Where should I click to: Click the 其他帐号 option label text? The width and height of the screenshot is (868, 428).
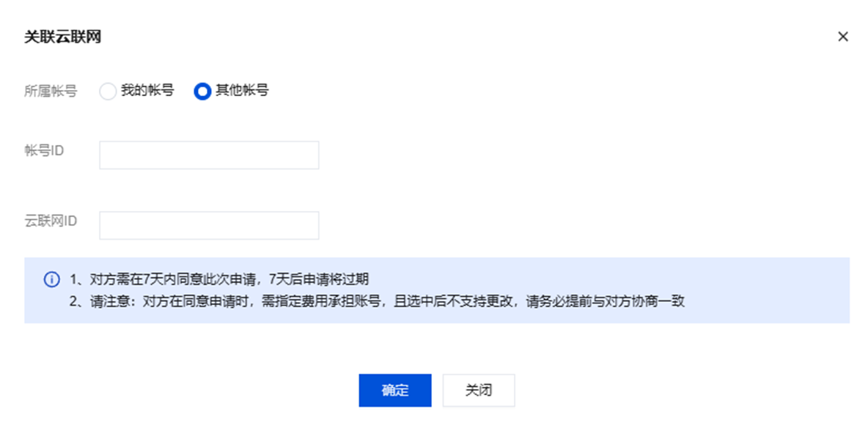tap(242, 91)
